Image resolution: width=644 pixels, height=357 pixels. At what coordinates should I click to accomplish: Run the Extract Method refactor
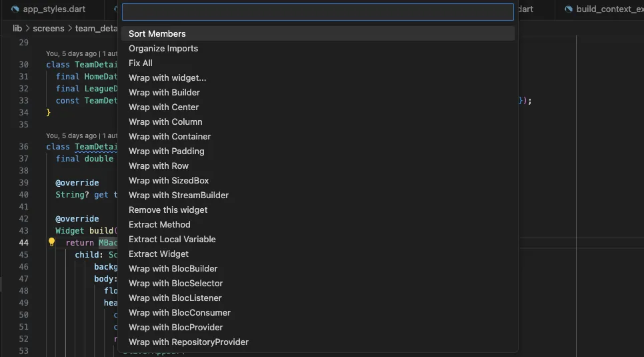point(159,224)
